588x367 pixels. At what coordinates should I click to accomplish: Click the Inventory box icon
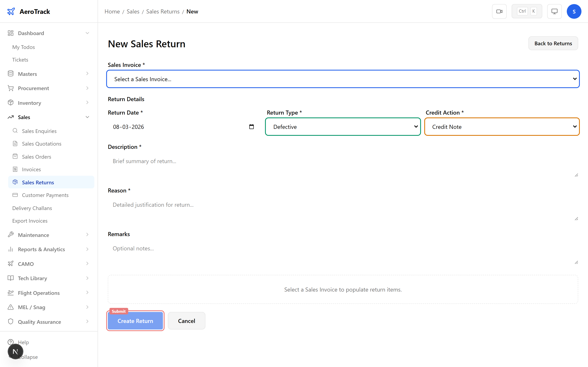pyautogui.click(x=10, y=102)
